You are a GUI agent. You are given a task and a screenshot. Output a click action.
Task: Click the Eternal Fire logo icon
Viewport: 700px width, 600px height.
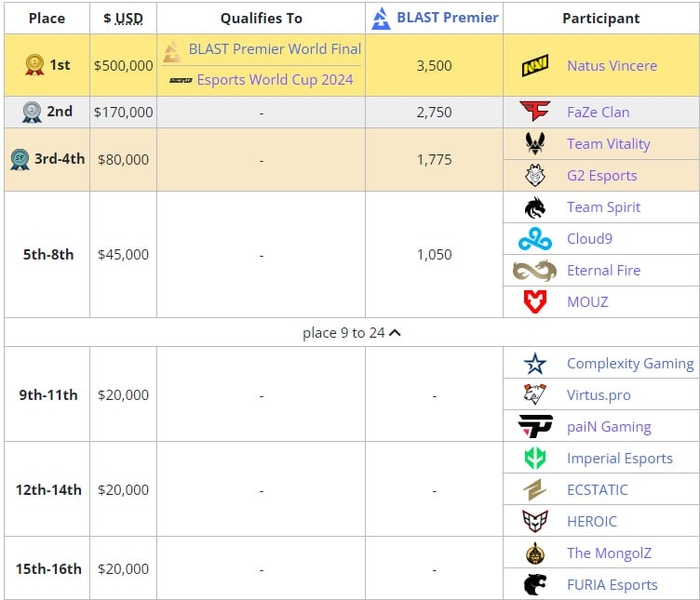[x=535, y=271]
